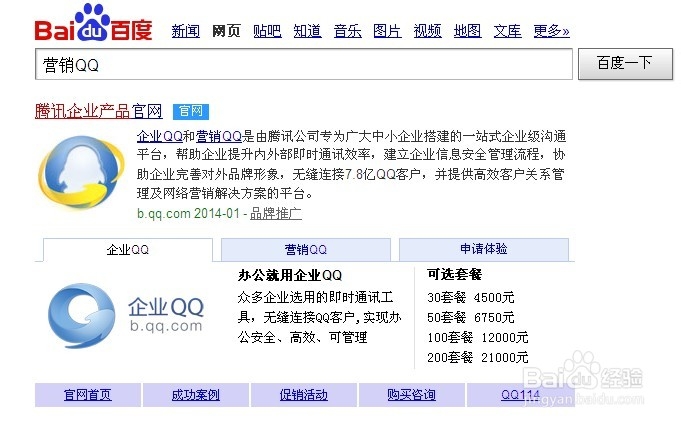Click the 办公就用企业QQ heading
The width and height of the screenshot is (681, 424).
tap(290, 275)
